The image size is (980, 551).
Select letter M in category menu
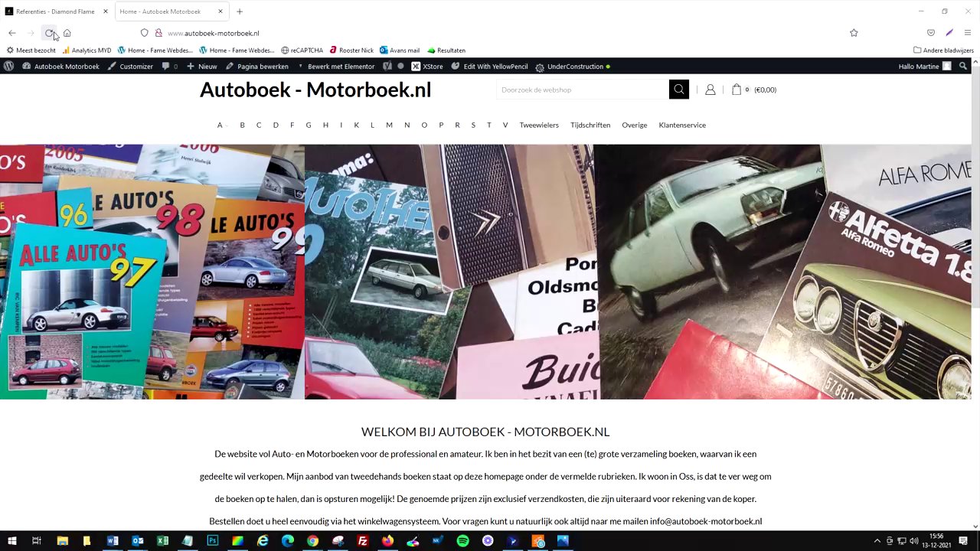[389, 125]
